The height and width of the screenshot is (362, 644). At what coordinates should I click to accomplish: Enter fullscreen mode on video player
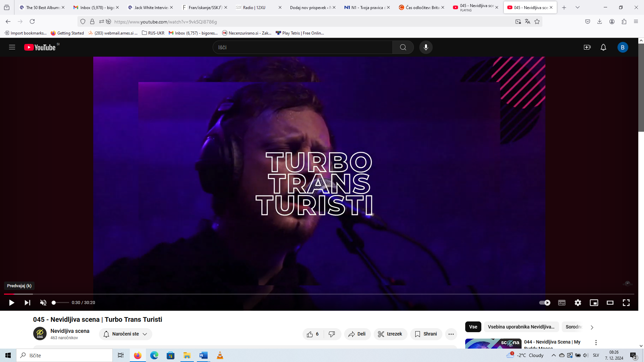pos(626,303)
